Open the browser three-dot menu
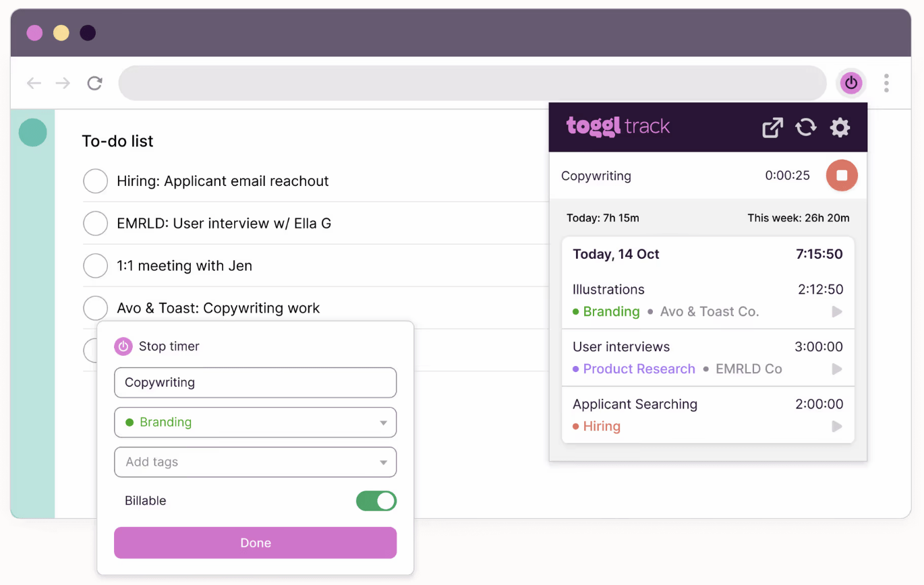This screenshot has height=585, width=924. pos(886,83)
